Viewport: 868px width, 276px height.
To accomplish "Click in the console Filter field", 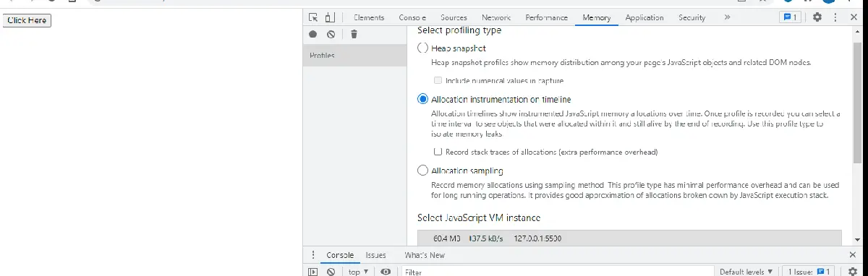I will (557, 272).
